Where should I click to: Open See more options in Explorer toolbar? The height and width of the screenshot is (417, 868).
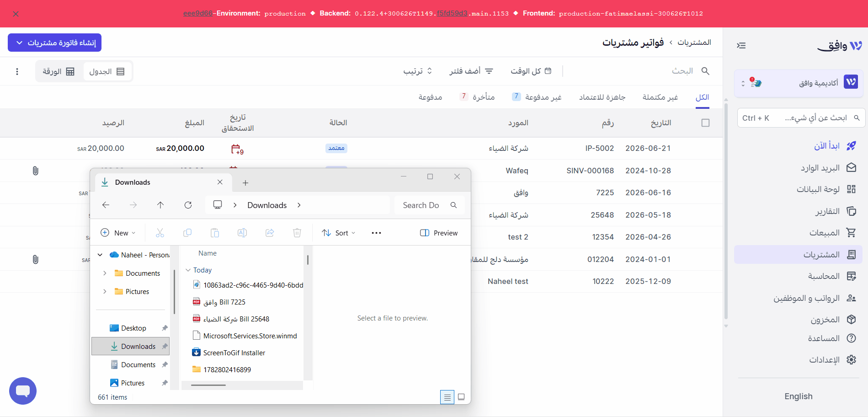376,233
